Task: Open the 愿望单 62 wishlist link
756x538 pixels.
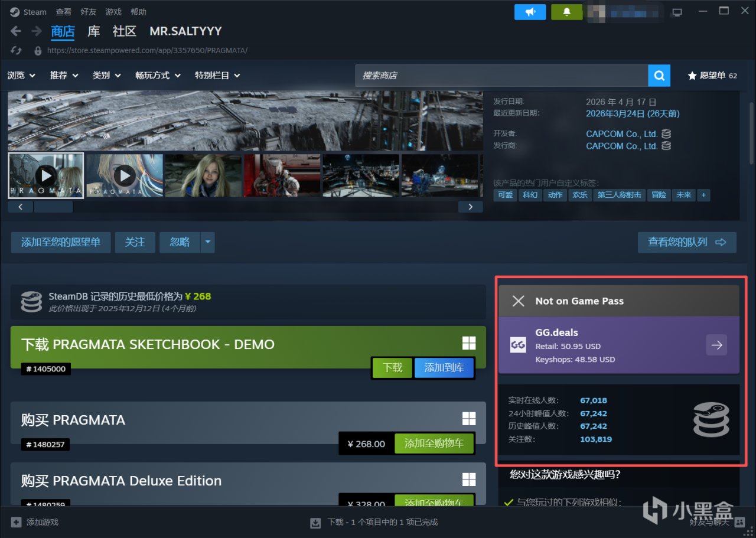Action: pos(712,76)
